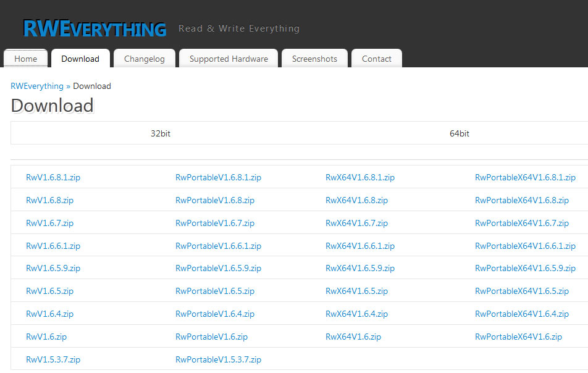Download RwPortableV1.6.zip
Image resolution: width=588 pixels, height=373 pixels.
point(211,337)
